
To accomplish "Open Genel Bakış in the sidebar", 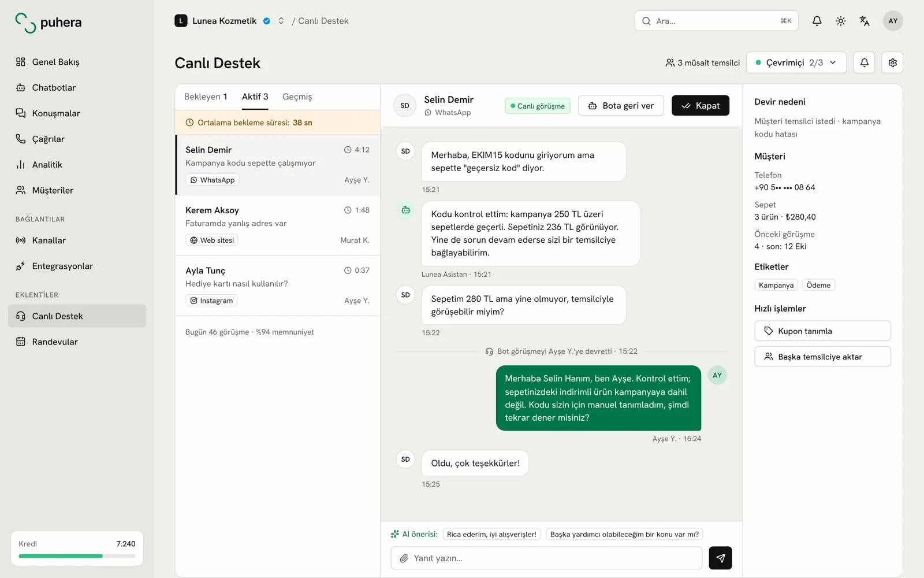I will [77, 62].
